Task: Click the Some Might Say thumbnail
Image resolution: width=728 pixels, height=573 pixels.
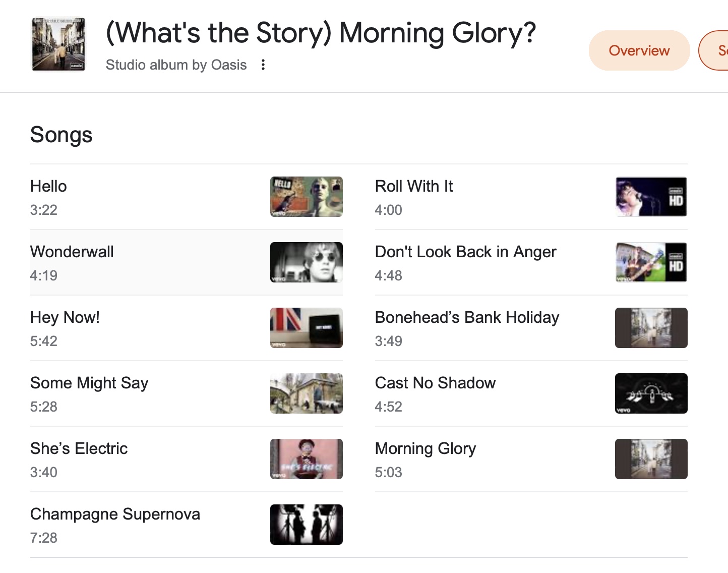Action: (307, 393)
